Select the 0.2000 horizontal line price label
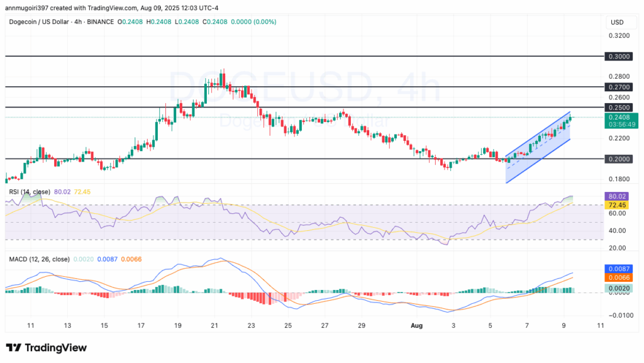 pos(619,159)
